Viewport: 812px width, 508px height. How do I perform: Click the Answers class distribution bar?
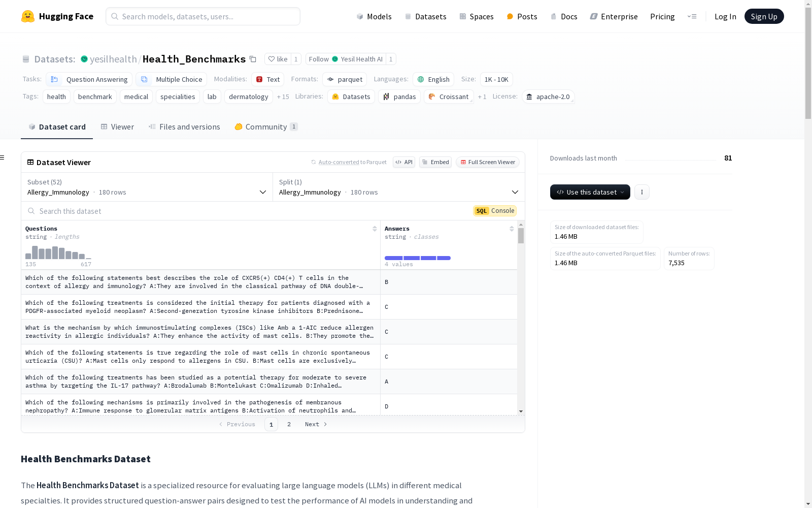(x=418, y=258)
